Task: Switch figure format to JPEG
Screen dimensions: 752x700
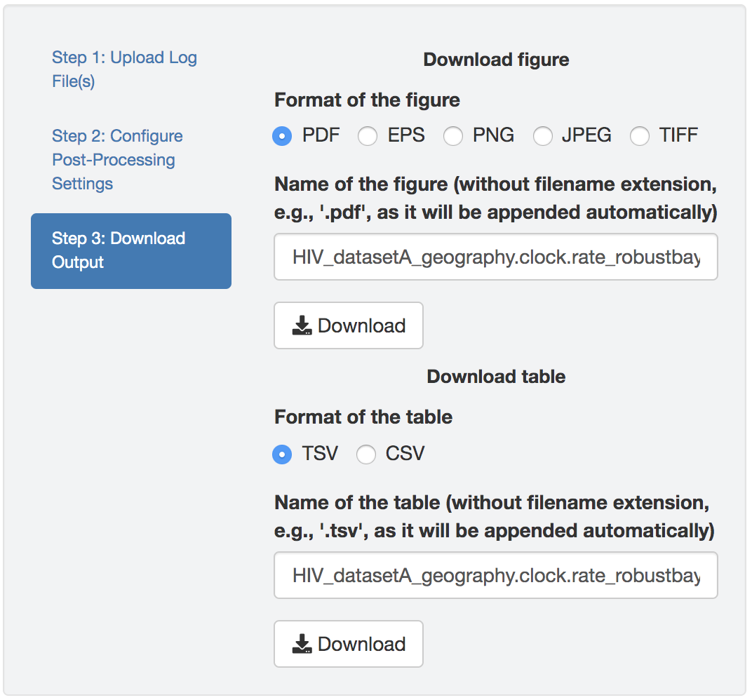Action: coord(543,136)
